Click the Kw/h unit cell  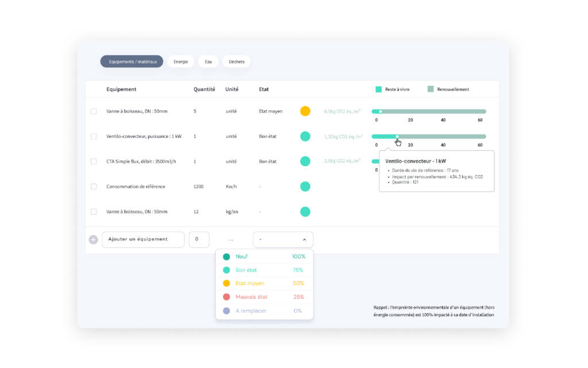231,187
